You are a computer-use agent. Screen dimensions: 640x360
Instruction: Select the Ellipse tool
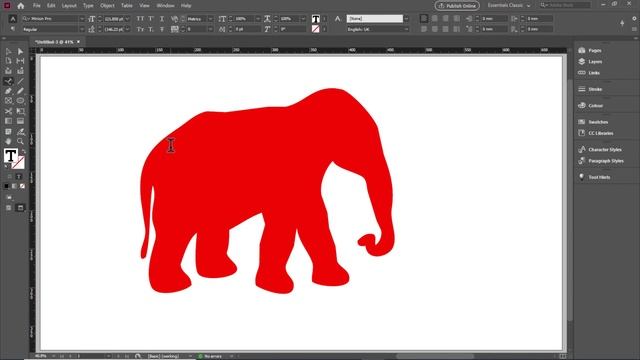click(x=20, y=100)
